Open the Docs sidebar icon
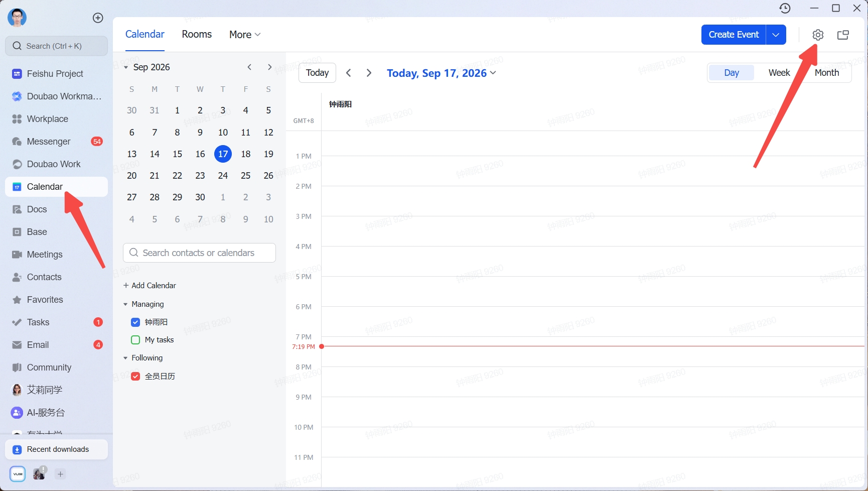Image resolution: width=868 pixels, height=491 pixels. pos(17,209)
